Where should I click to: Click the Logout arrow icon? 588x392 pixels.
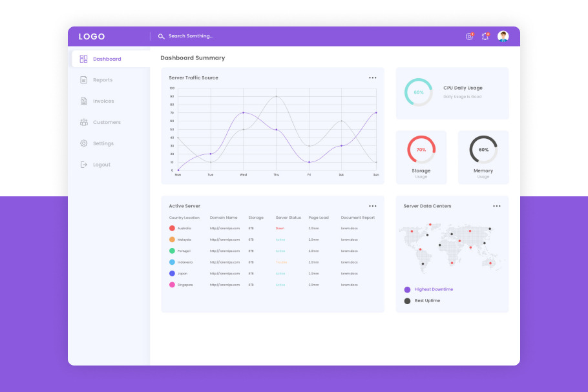click(x=83, y=165)
